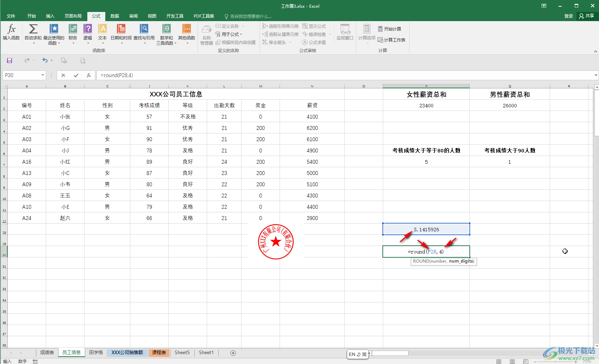Switch to Page Break Preview in status bar
Image resolution: width=599 pixels, height=364 pixels.
tap(525, 362)
